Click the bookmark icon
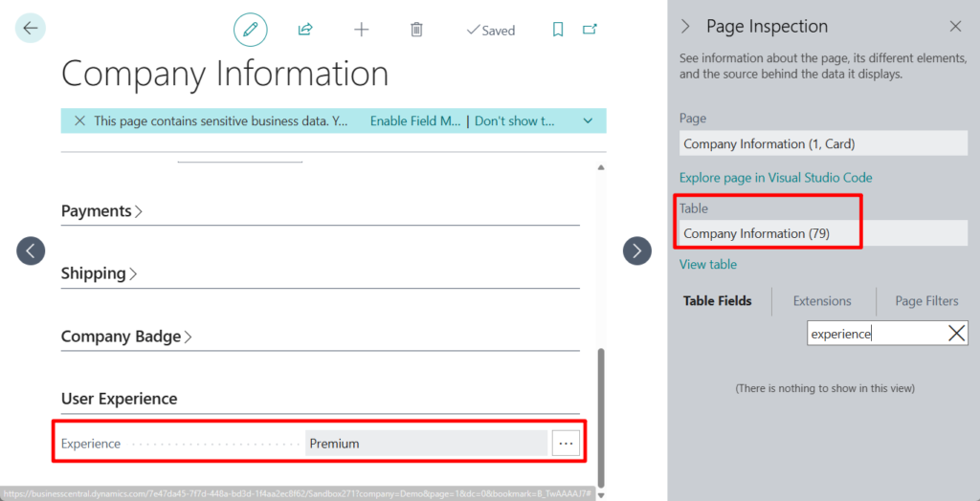This screenshot has height=501, width=980. [558, 30]
